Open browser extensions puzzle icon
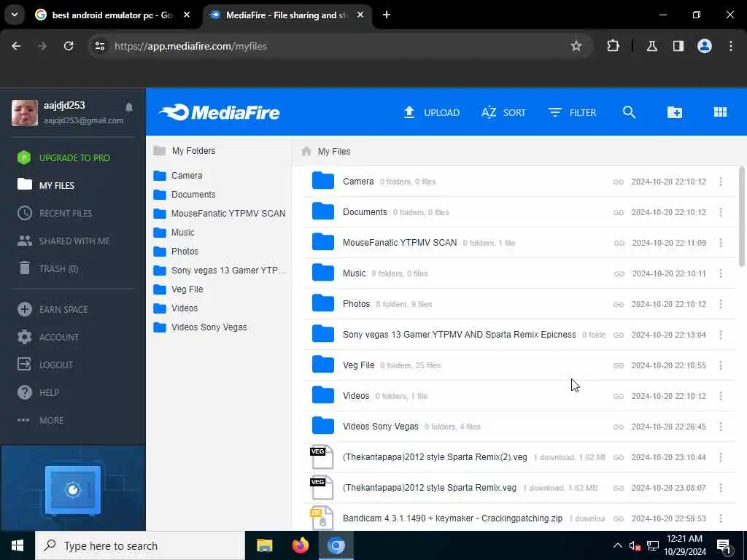Viewport: 747px width, 560px height. click(x=613, y=46)
